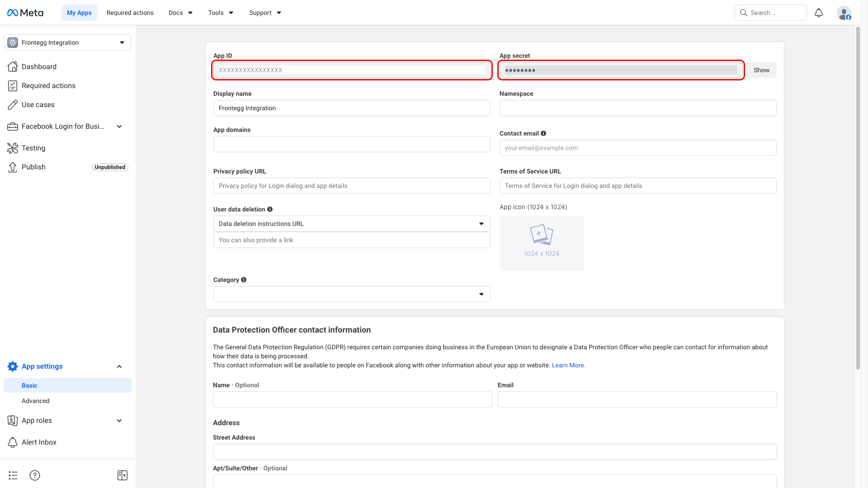868x488 pixels.
Task: Show the App secret
Action: pyautogui.click(x=761, y=70)
